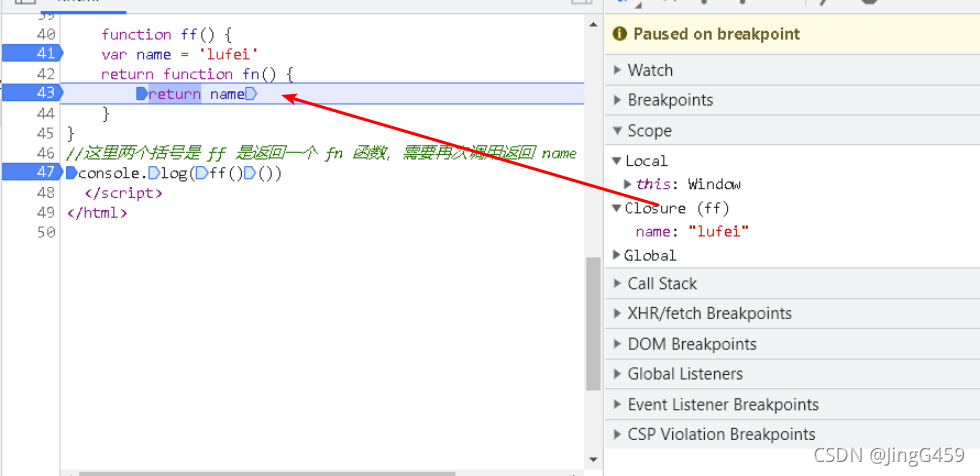980x476 pixels.
Task: Click the hollow inline breakpoint after 'name' on line 43
Action: pos(251,94)
